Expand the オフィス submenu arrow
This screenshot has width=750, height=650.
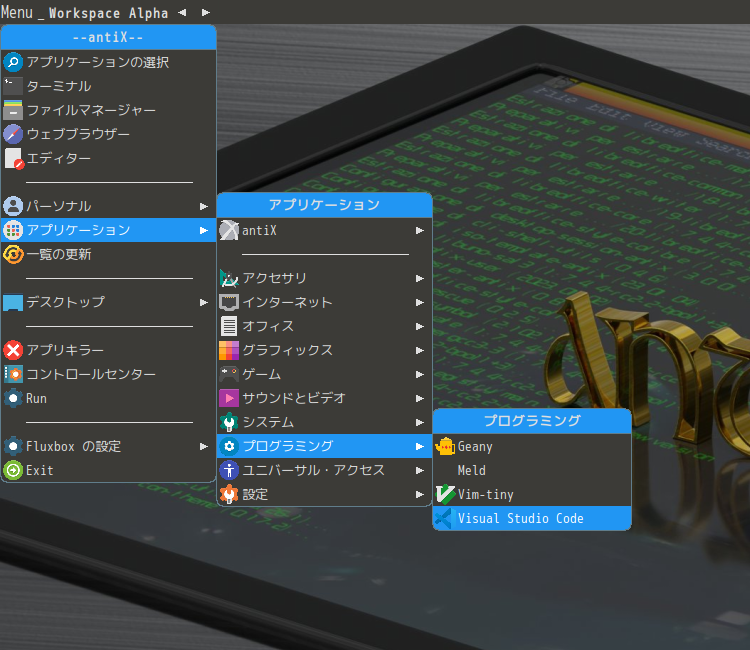click(x=419, y=326)
